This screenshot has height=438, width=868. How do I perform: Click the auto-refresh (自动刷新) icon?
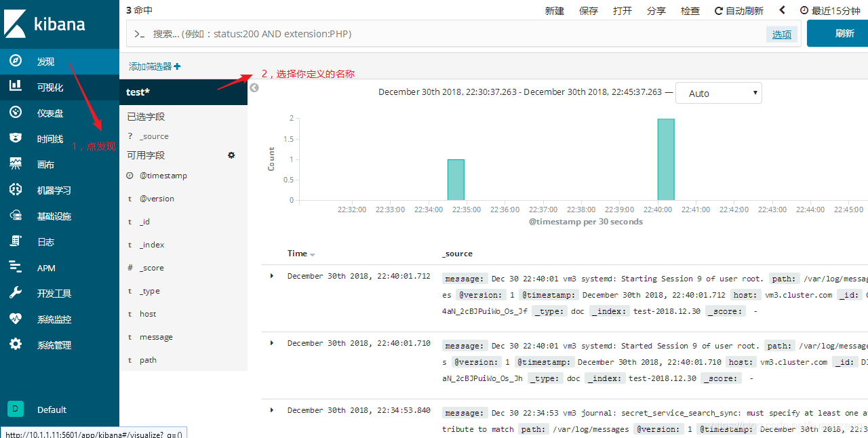point(719,11)
